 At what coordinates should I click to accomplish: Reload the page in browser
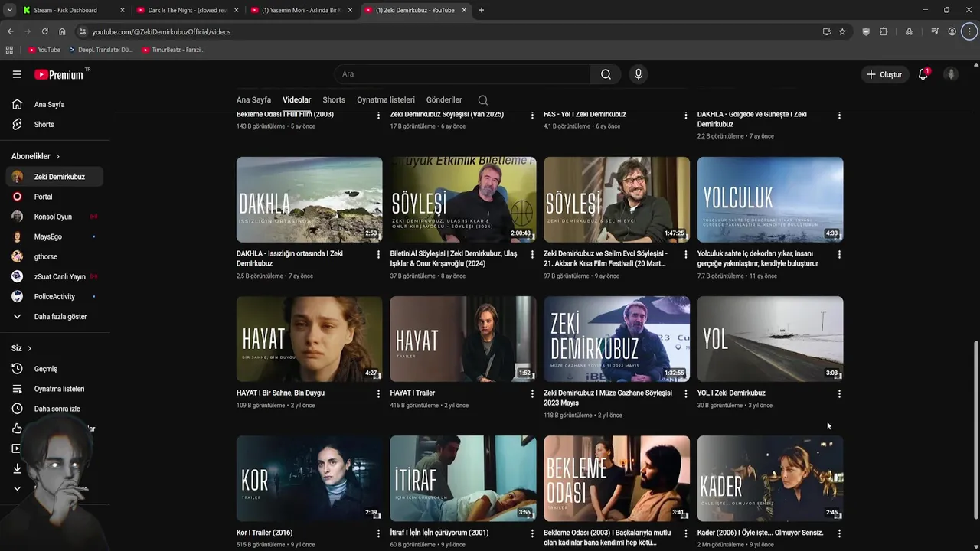point(44,31)
